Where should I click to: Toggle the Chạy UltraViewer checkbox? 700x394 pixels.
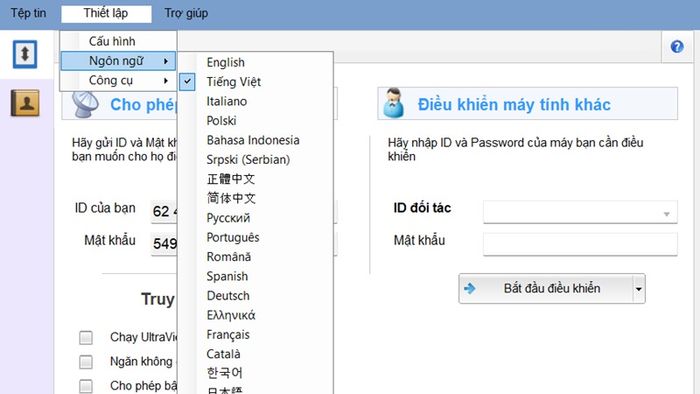[x=86, y=337]
